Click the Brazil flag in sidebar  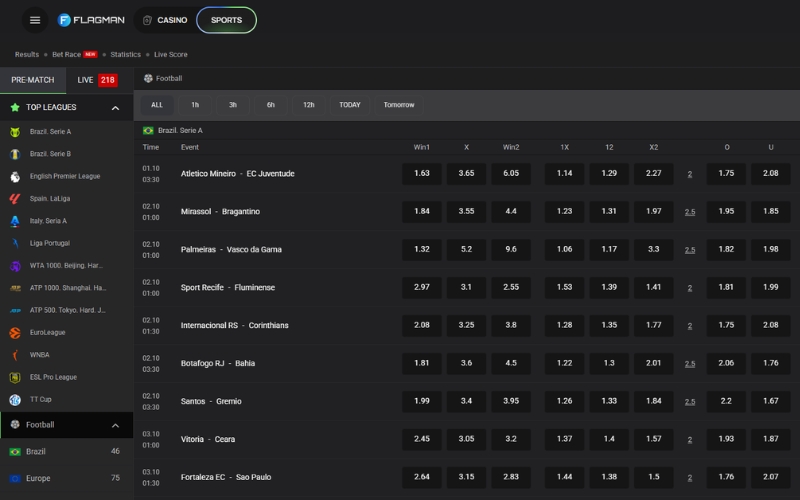click(15, 452)
